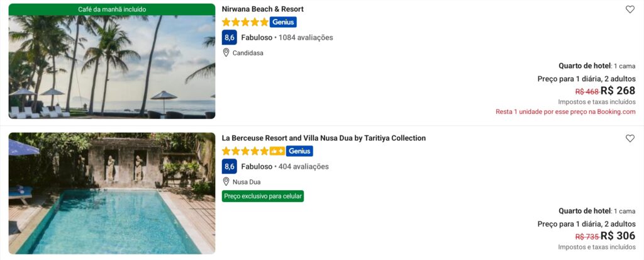The width and height of the screenshot is (644, 260).
Task: Click Nirwana Beach's five-star rating
Action: tap(245, 22)
